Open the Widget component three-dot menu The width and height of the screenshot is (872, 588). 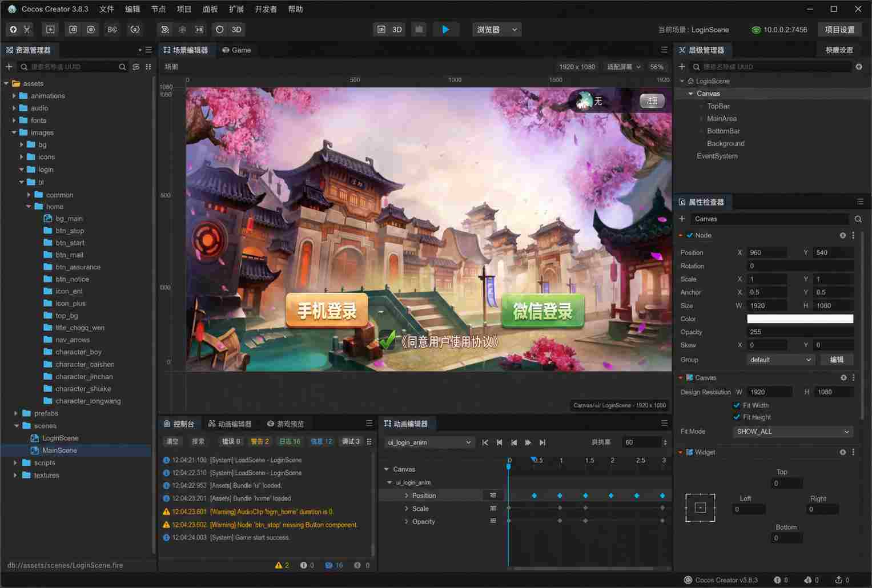854,452
